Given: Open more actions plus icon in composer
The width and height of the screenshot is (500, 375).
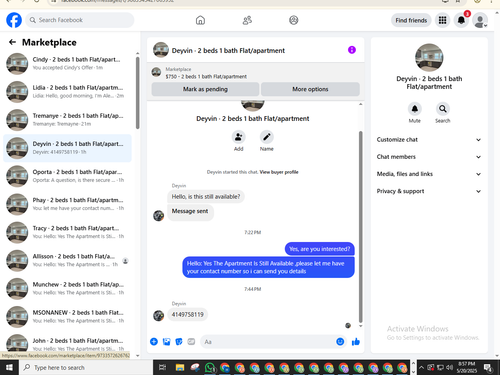Looking at the screenshot, I should click(x=154, y=342).
